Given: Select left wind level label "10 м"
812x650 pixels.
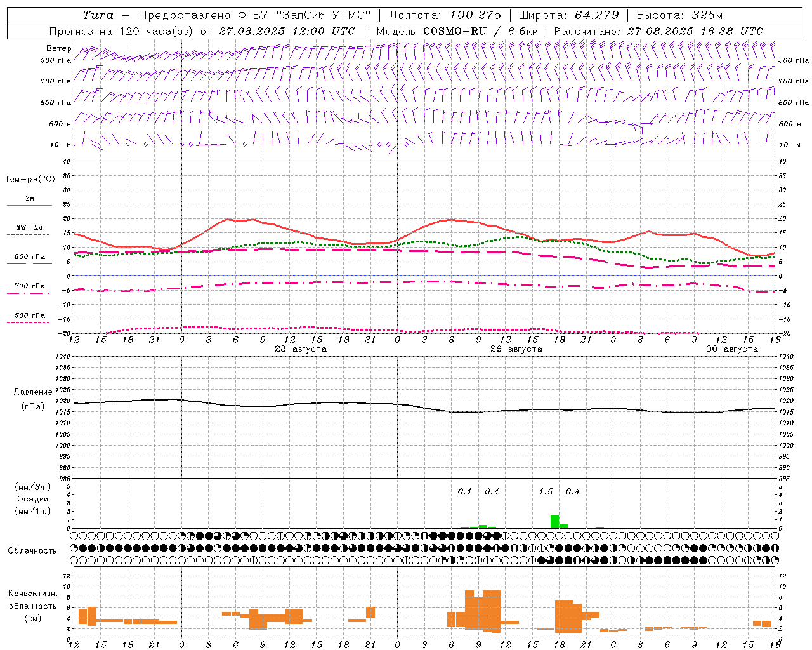Looking at the screenshot, I should point(60,145).
